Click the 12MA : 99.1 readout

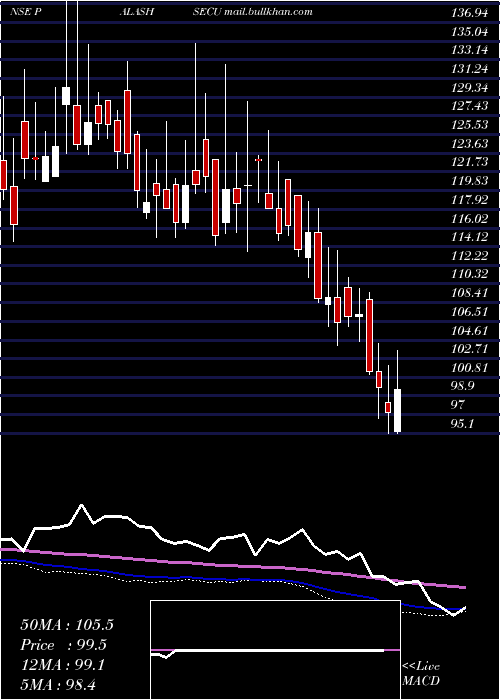(x=62, y=665)
